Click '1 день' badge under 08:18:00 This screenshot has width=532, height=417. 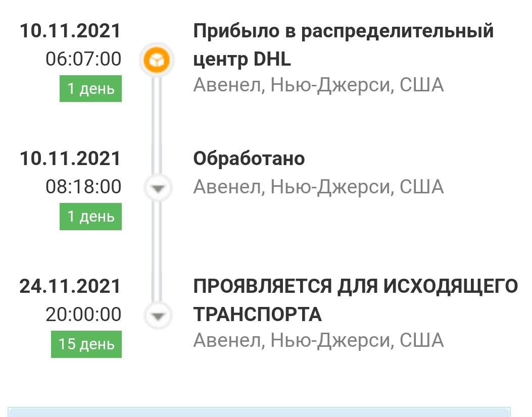(91, 217)
